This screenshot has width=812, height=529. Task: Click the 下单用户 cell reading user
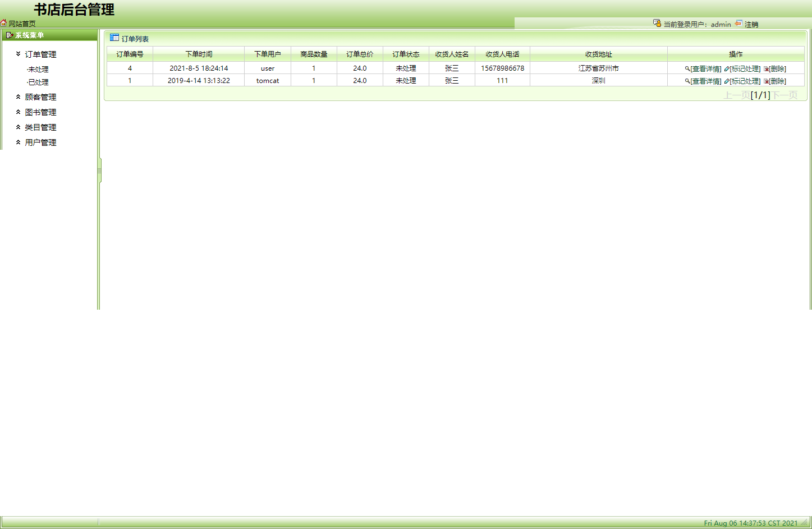268,68
